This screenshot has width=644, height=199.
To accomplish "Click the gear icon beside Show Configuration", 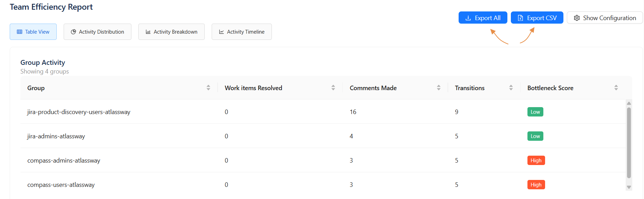I will pyautogui.click(x=577, y=18).
